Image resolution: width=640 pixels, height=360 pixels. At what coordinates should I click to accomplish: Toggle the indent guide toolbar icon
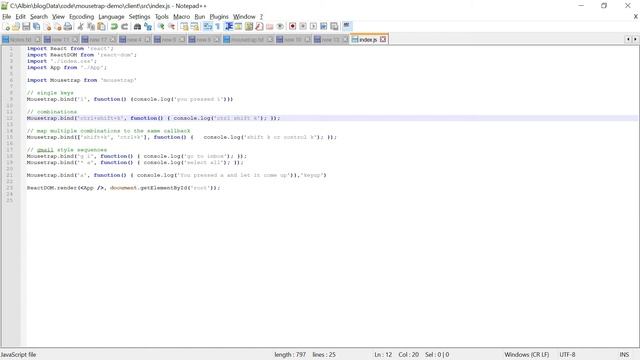(x=229, y=27)
